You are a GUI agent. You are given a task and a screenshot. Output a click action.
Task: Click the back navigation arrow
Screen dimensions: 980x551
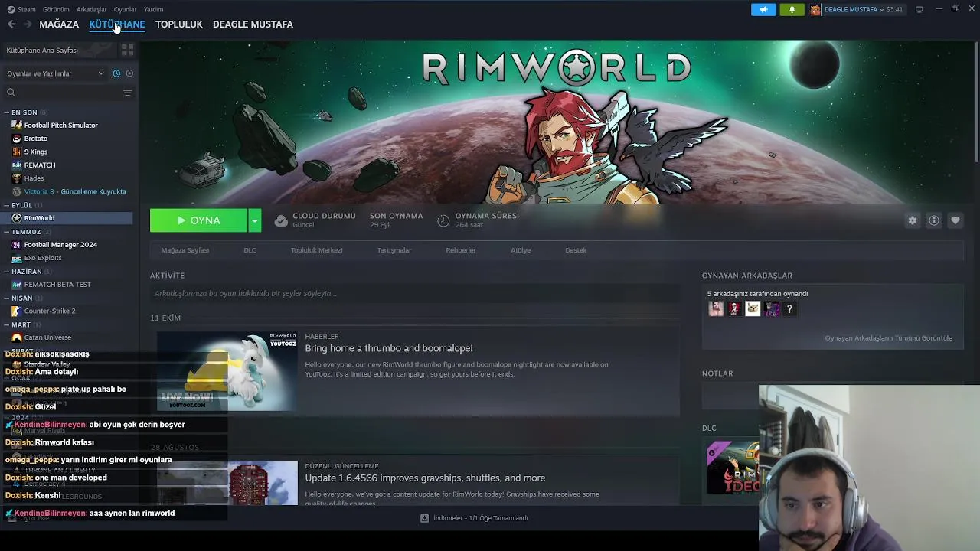[11, 24]
